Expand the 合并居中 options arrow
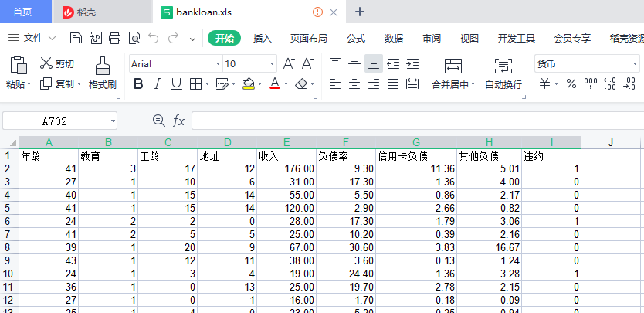Viewport: 644px width, 313px height. (x=473, y=85)
